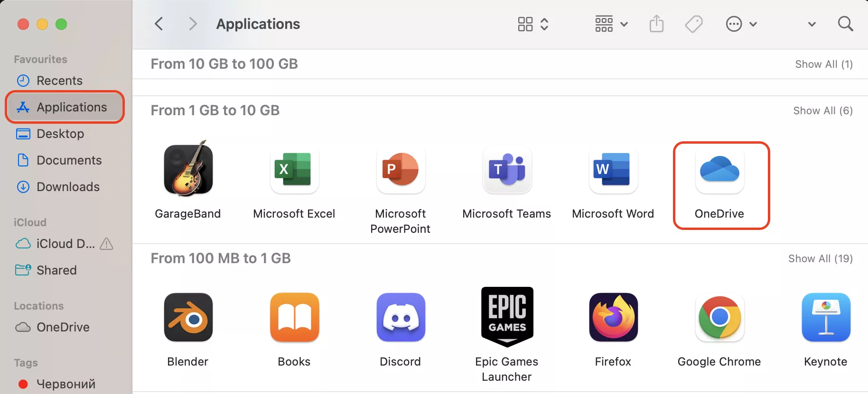Image resolution: width=868 pixels, height=394 pixels.
Task: Open the More actions ellipsis menu
Action: (x=741, y=24)
